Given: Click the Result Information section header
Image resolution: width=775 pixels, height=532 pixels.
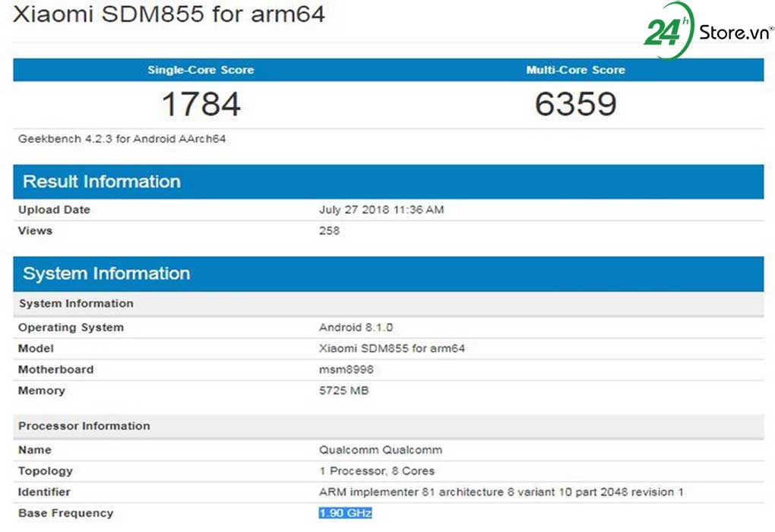Looking at the screenshot, I should pos(388,182).
